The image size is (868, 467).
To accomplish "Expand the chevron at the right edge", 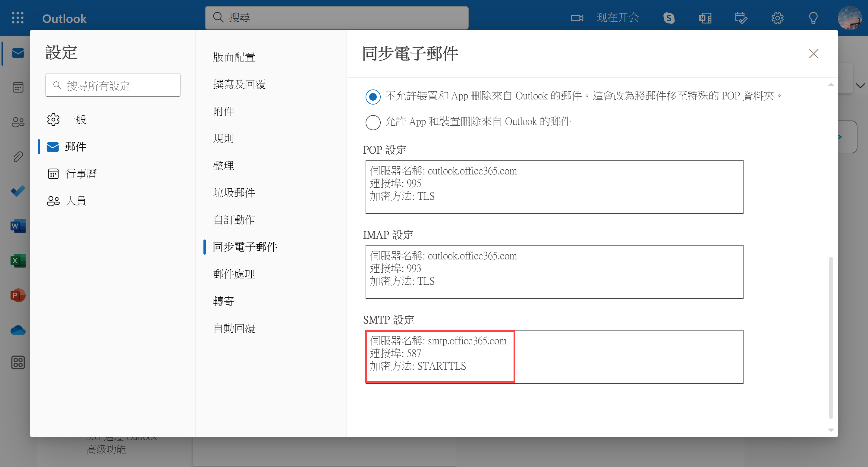I will coord(860,86).
